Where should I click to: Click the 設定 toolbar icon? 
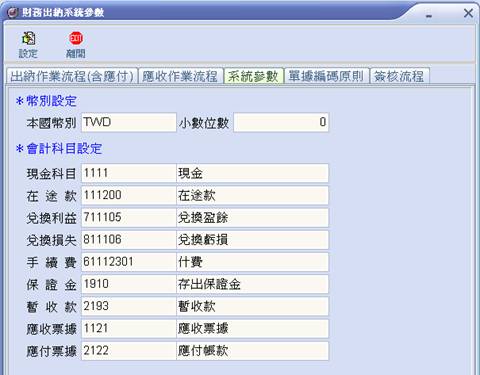click(29, 39)
